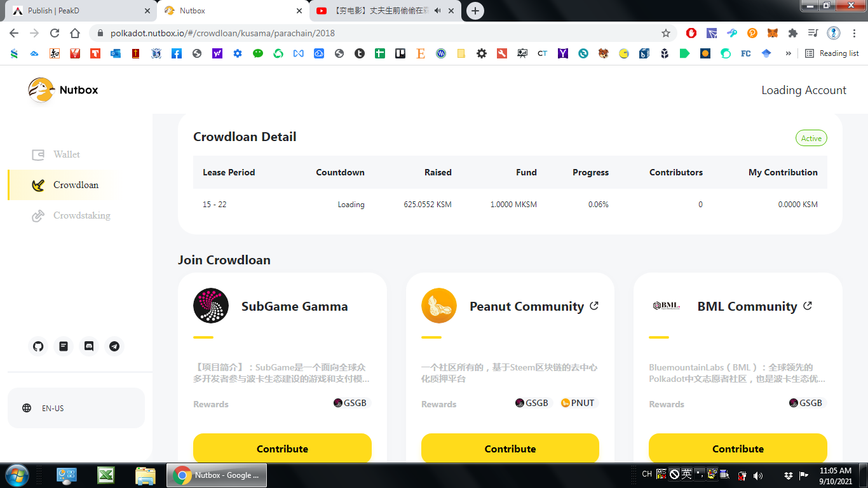Viewport: 868px width, 488px height.
Task: Click Loading Account in the header
Action: [x=804, y=90]
